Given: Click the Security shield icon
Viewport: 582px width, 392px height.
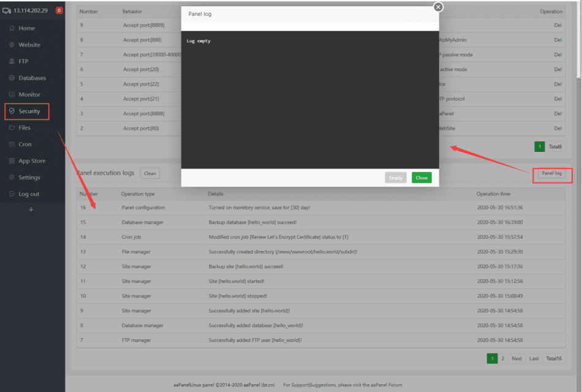Looking at the screenshot, I should coord(10,111).
